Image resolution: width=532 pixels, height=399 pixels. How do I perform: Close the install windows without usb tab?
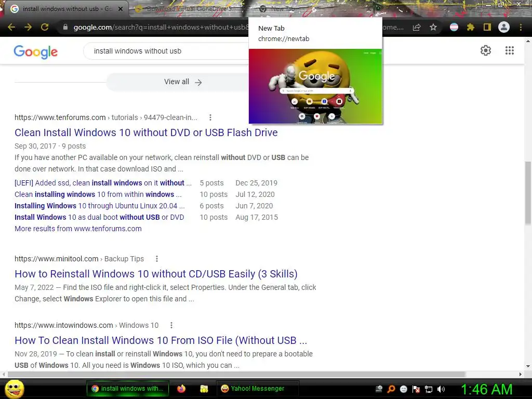click(x=121, y=9)
